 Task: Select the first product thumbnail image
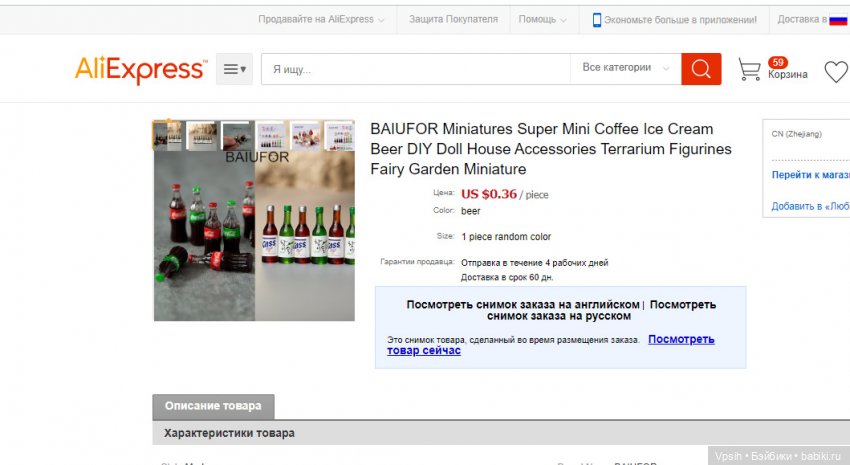click(168, 135)
